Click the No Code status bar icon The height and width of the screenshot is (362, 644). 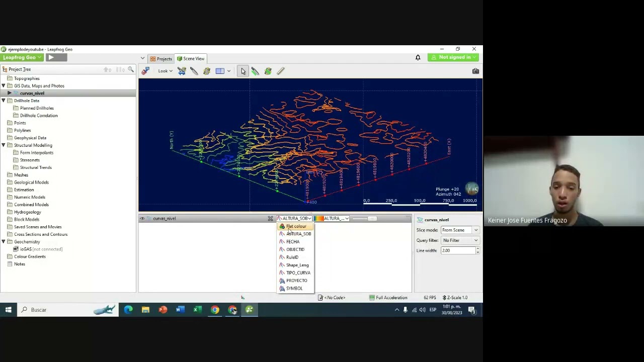(320, 298)
